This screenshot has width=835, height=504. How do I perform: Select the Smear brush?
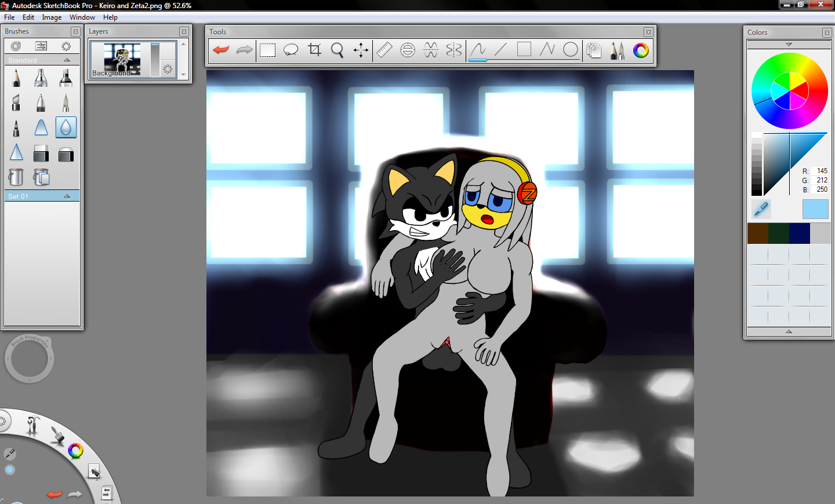click(x=41, y=127)
